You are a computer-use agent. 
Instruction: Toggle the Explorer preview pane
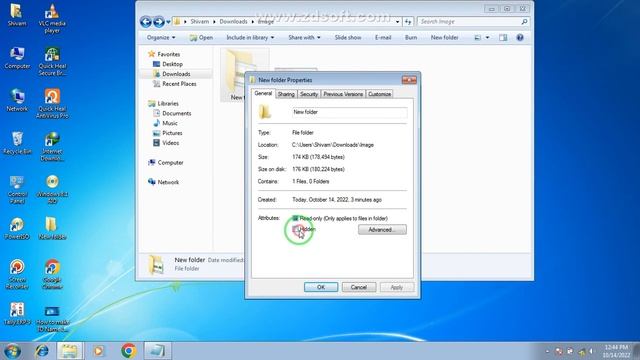pos(503,38)
